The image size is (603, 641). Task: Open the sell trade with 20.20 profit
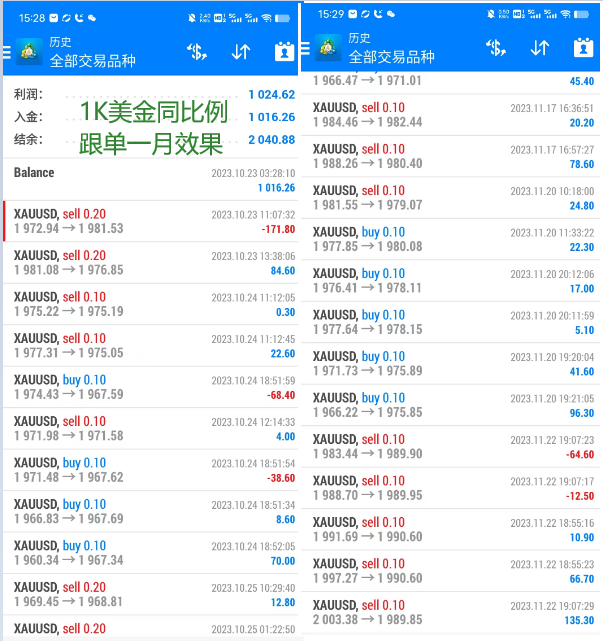(x=451, y=115)
